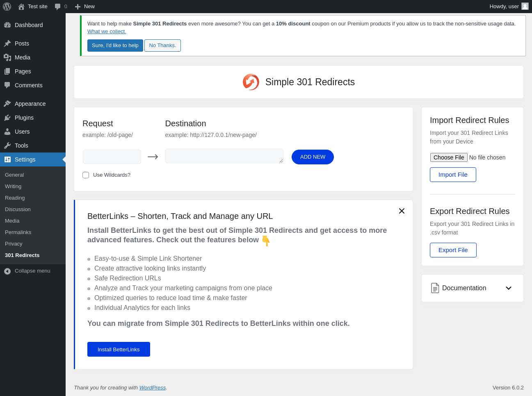
Task: Open the user avatar next to Howdy, user
Action: 525,6
